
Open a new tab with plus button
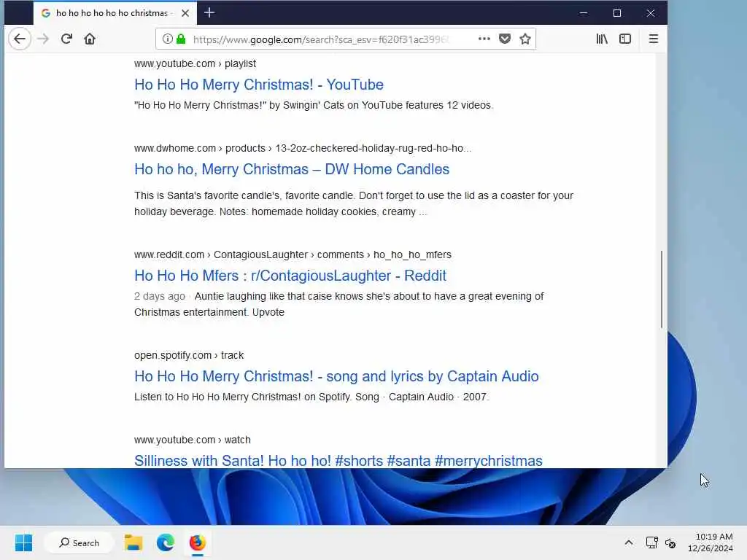click(x=209, y=13)
